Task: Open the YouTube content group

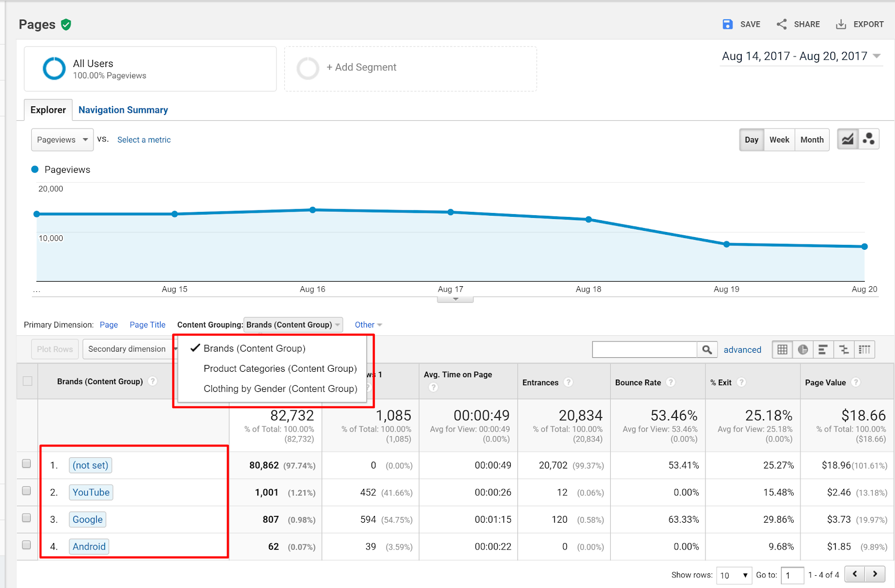Action: coord(91,492)
